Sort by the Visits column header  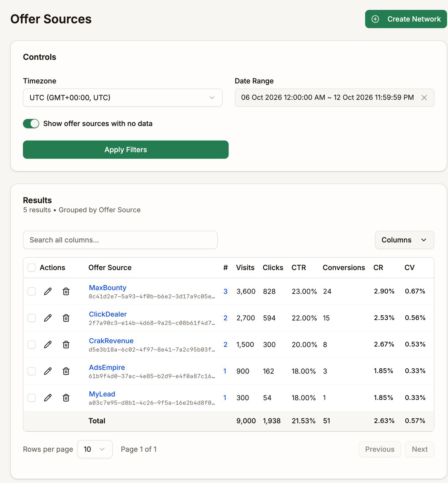pyautogui.click(x=245, y=268)
